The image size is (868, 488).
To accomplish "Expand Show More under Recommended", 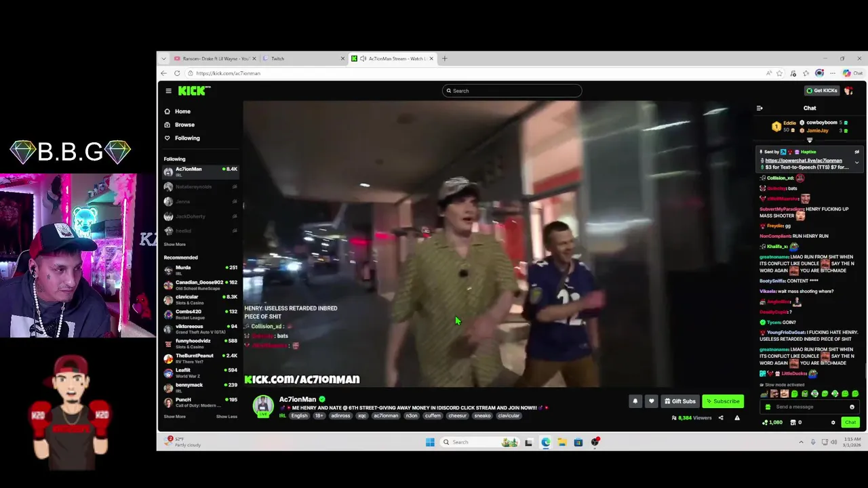I will point(174,417).
